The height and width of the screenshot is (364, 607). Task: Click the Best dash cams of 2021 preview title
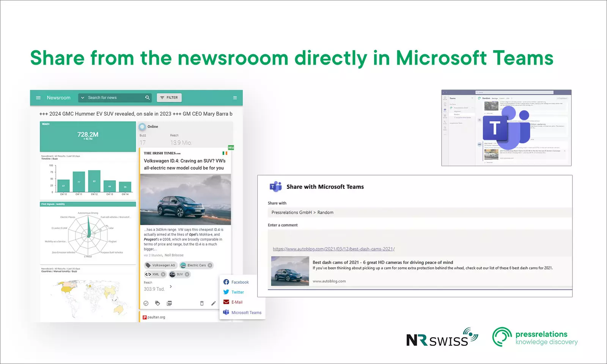pos(383,262)
